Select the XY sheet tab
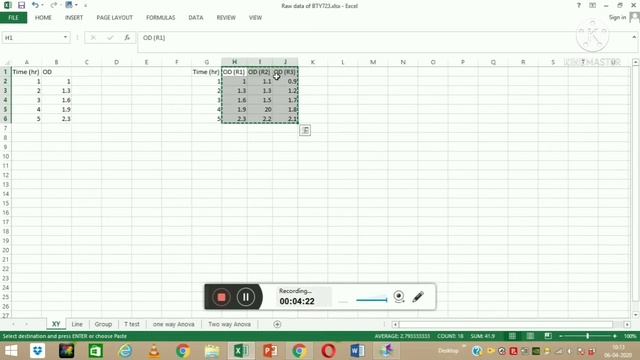This screenshot has width=640, height=360. [x=56, y=324]
